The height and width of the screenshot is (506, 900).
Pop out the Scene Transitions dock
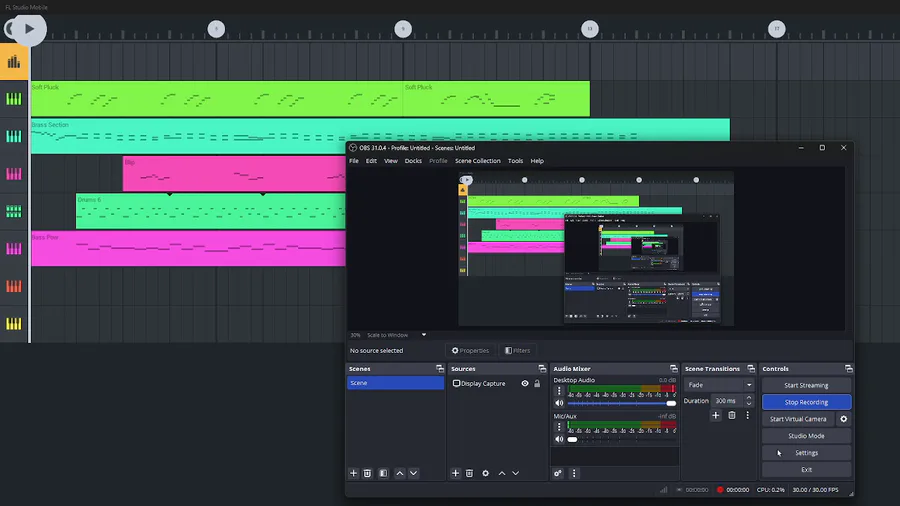coord(751,368)
